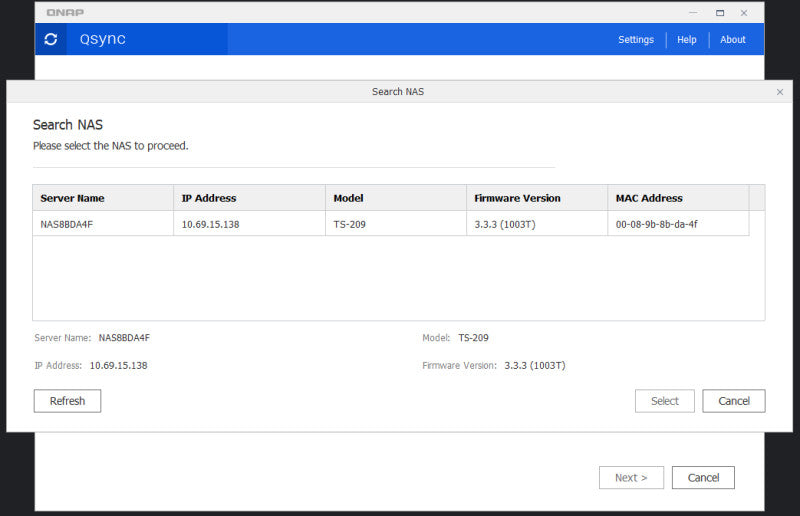Screen dimensions: 800x516
Task: Close the QNAP Qsync main window
Action: [x=744, y=13]
